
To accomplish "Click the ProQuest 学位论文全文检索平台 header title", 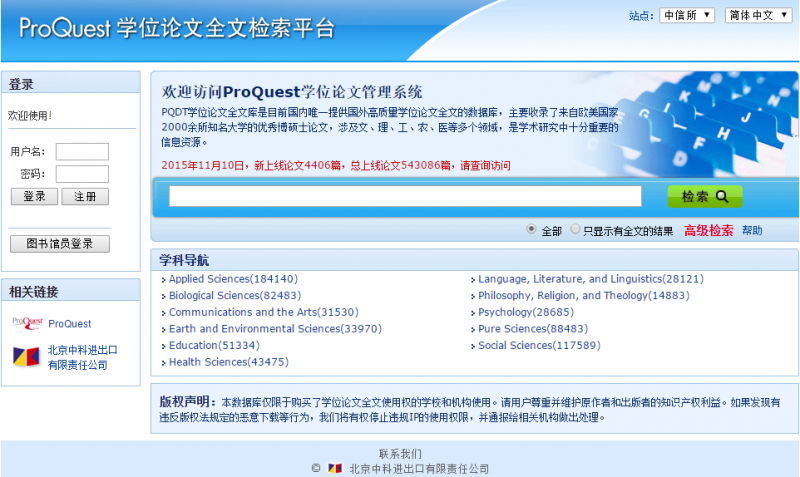I will [x=177, y=28].
